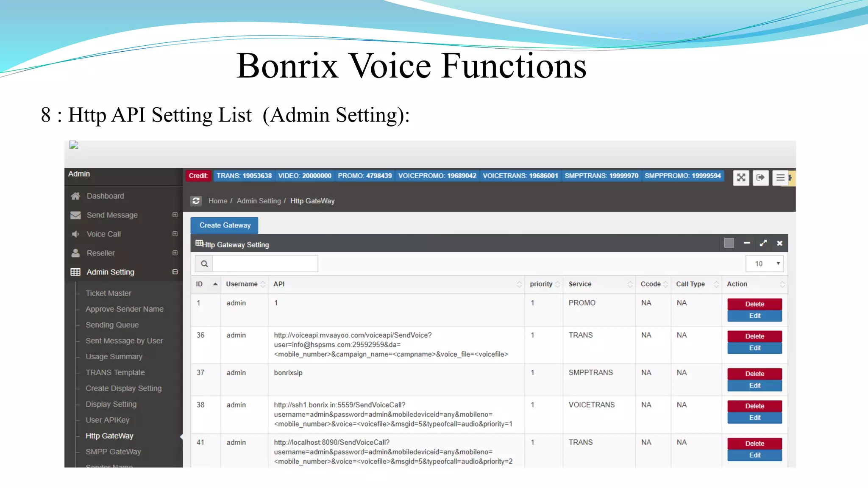Open TRANS Template in sidebar
Screen dimensions: 868x488
point(115,372)
